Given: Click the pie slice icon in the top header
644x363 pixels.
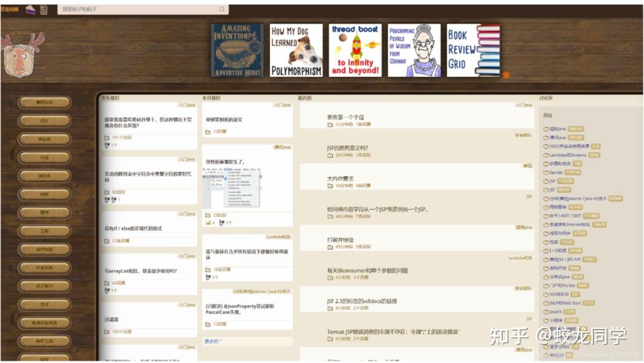Looking at the screenshot, I should click(x=31, y=8).
